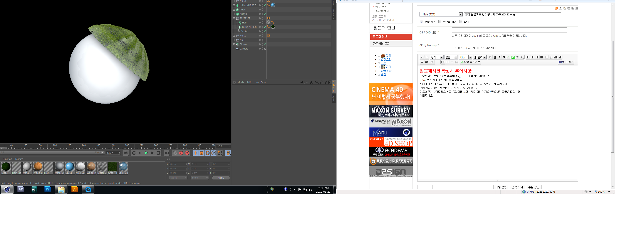Image resolution: width=644 pixels, height=228 pixels.
Task: Open the 형식 format dropdown
Action: tap(437, 57)
